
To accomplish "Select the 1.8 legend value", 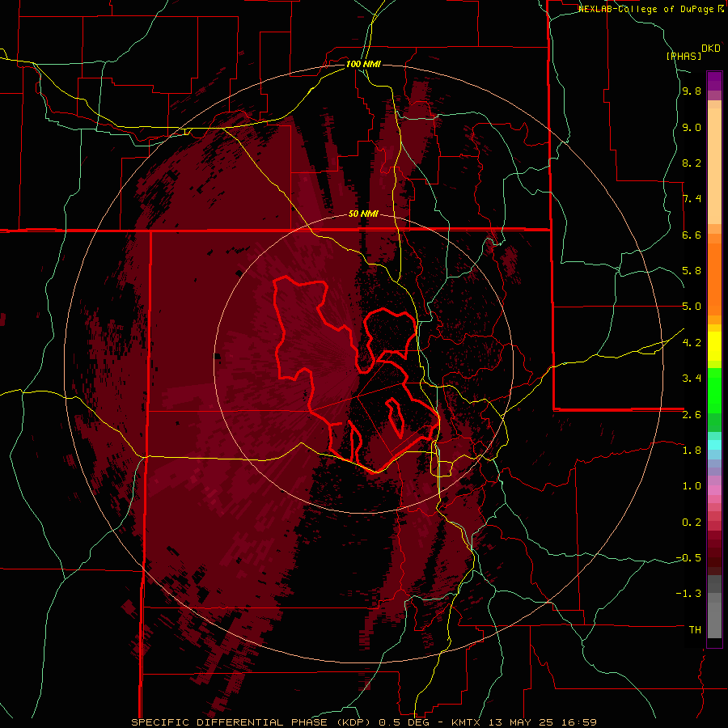I will pyautogui.click(x=692, y=450).
